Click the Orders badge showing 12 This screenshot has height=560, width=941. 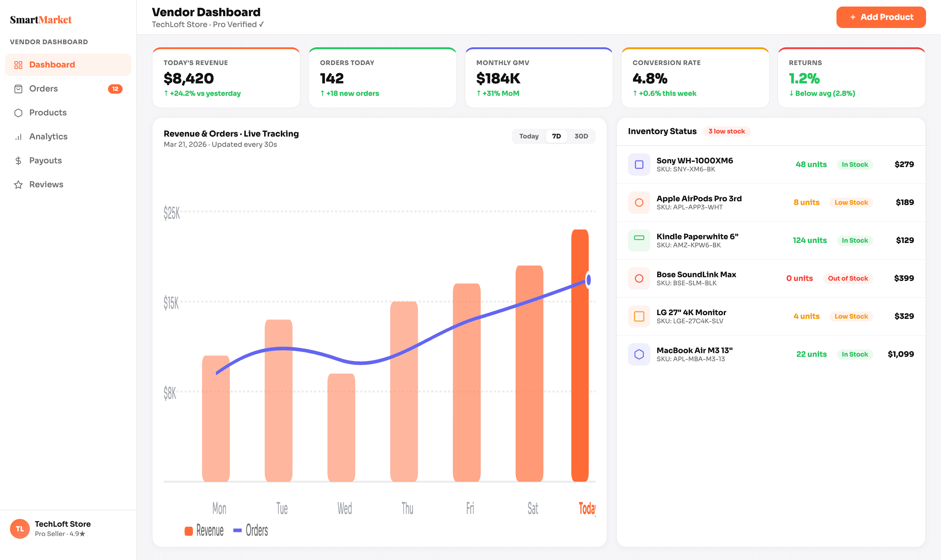click(x=115, y=89)
